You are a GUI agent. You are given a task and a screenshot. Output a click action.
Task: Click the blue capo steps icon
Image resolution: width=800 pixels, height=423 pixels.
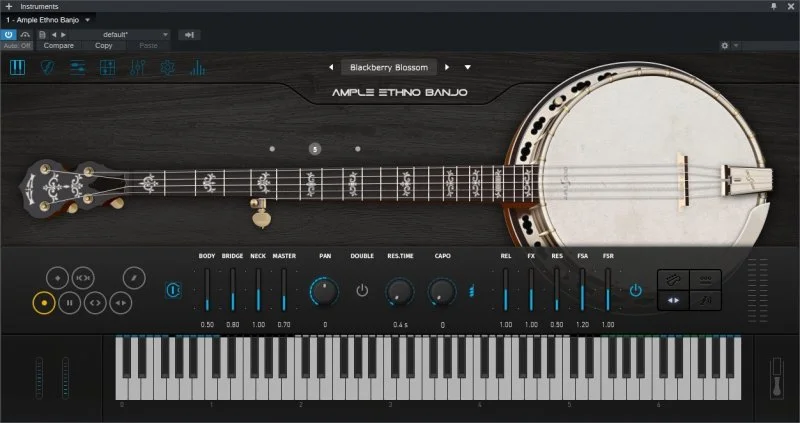(472, 291)
